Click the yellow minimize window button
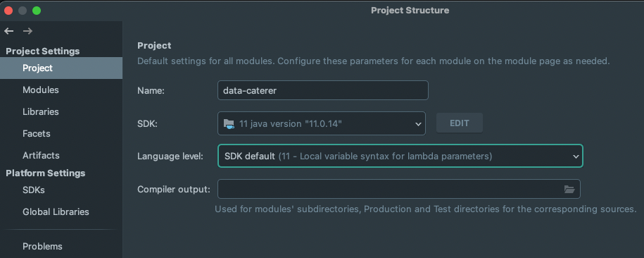Viewport: 644px width, 258px height. tap(23, 11)
